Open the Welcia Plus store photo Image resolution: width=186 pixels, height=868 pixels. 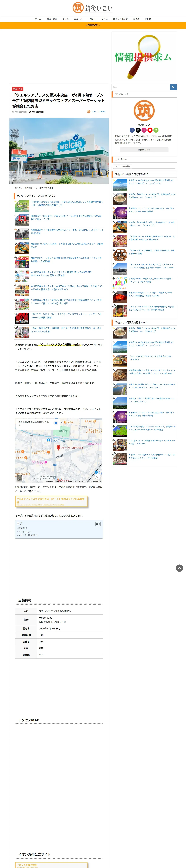pyautogui.click(x=59, y=151)
